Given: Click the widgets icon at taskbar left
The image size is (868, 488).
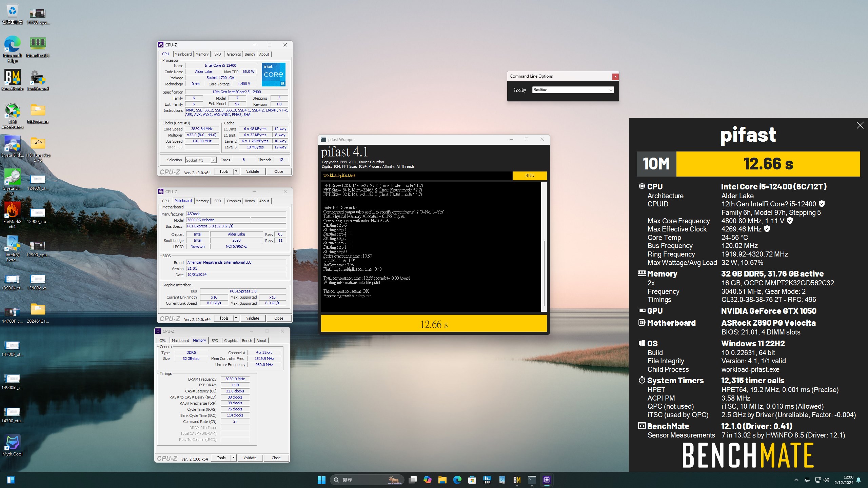Looking at the screenshot, I should click(11, 480).
